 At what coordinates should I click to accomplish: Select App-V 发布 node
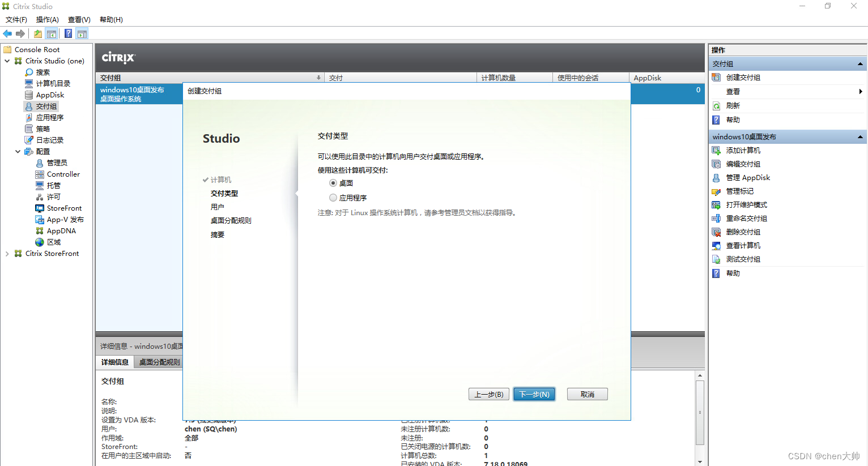click(65, 220)
